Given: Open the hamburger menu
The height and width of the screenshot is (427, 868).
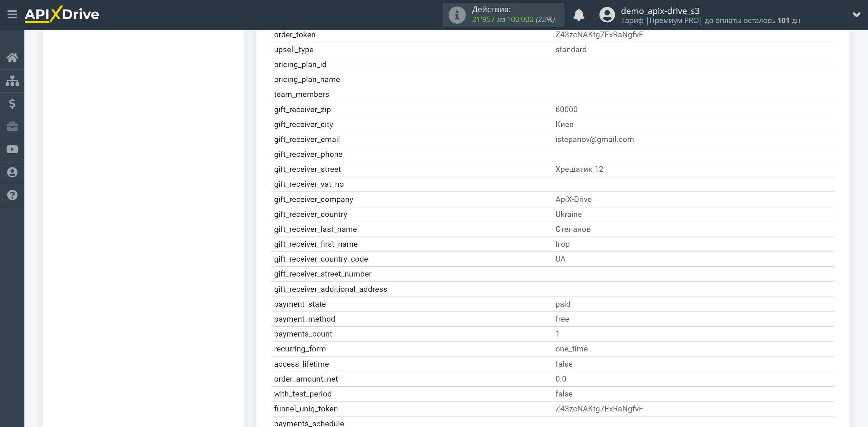Looking at the screenshot, I should tap(12, 15).
